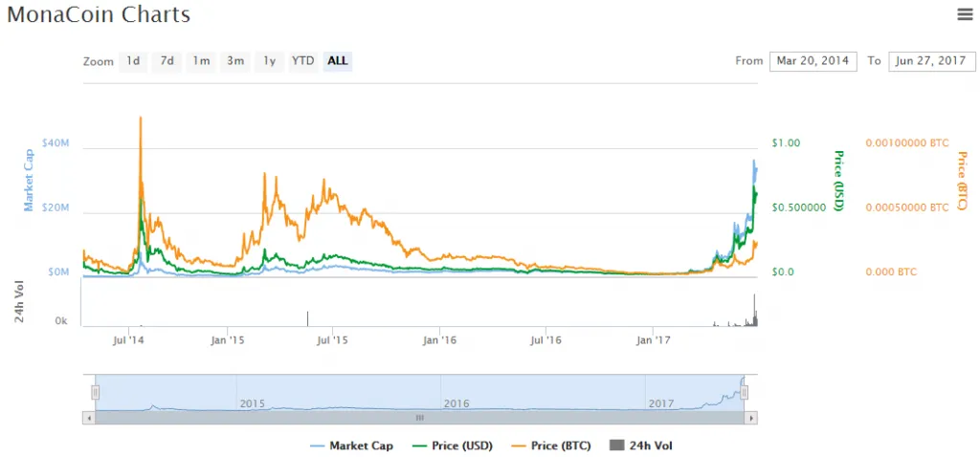Select the ALL zoom range
980x457 pixels.
pos(338,61)
